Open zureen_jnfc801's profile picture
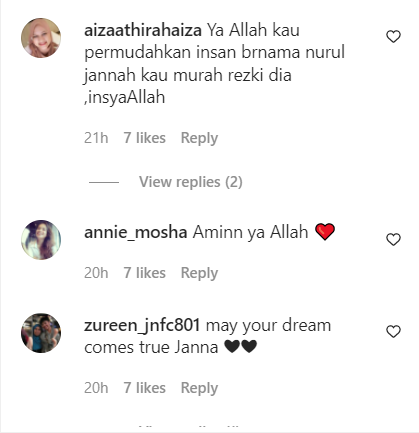 point(41,333)
